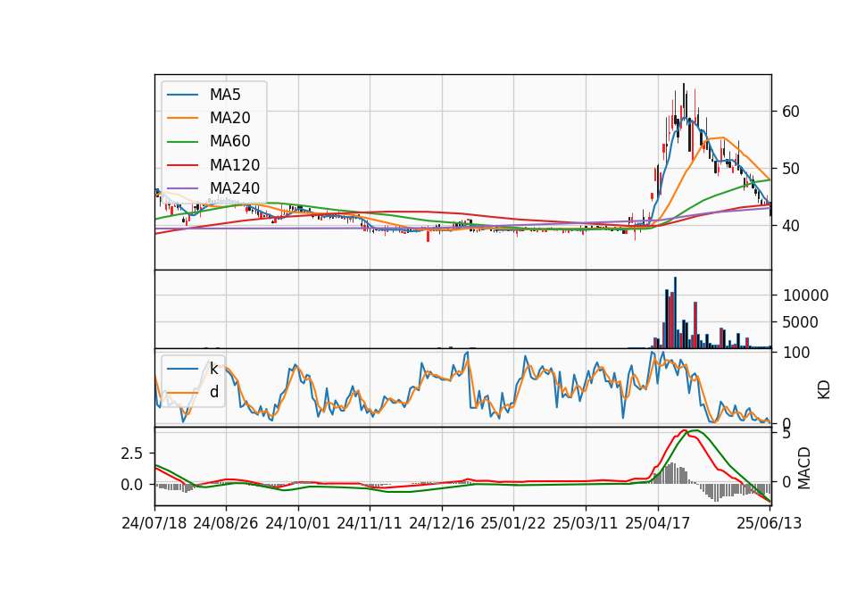Image resolution: width=857 pixels, height=616 pixels.
Task: Click the MA120 legend label
Action: click(235, 165)
